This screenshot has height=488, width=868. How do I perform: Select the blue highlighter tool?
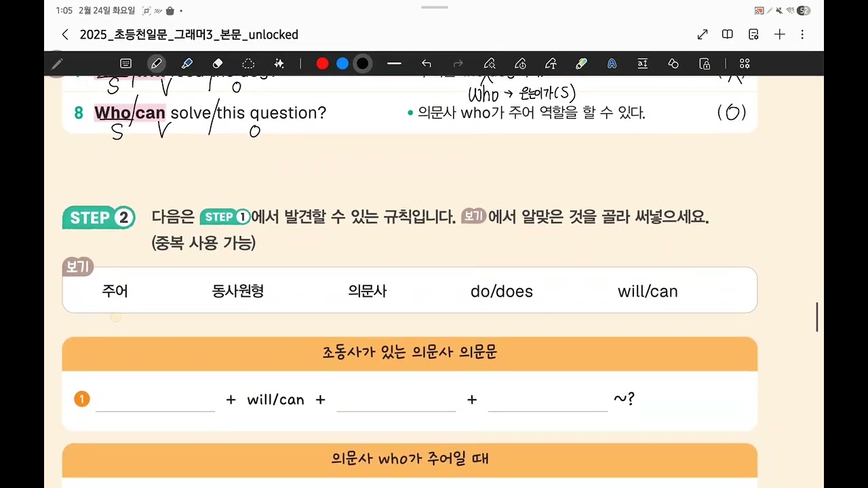[x=187, y=64]
